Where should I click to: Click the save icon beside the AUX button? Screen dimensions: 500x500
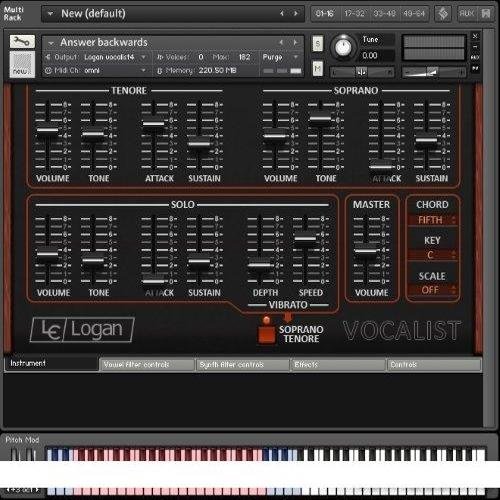click(486, 14)
